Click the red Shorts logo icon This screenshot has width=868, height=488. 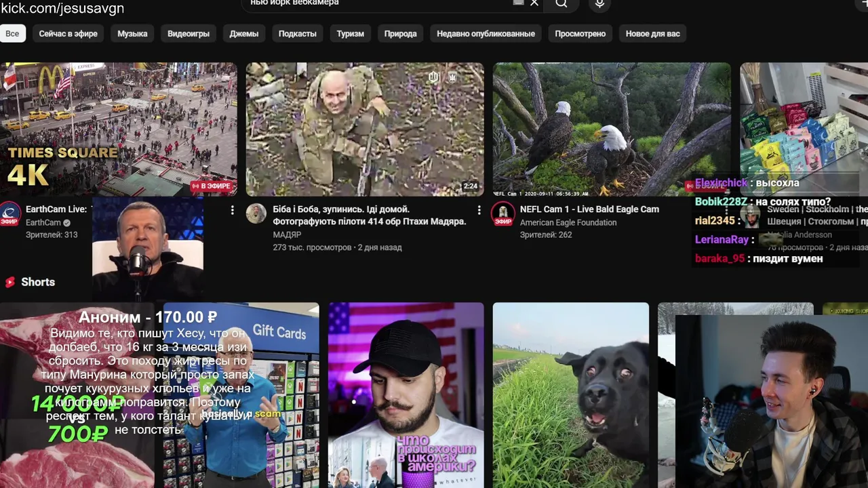coord(9,282)
